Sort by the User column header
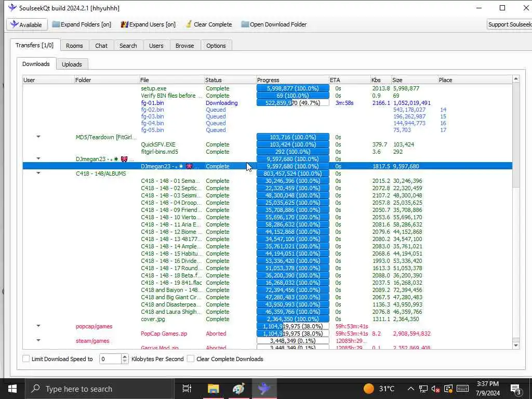 tap(48, 80)
